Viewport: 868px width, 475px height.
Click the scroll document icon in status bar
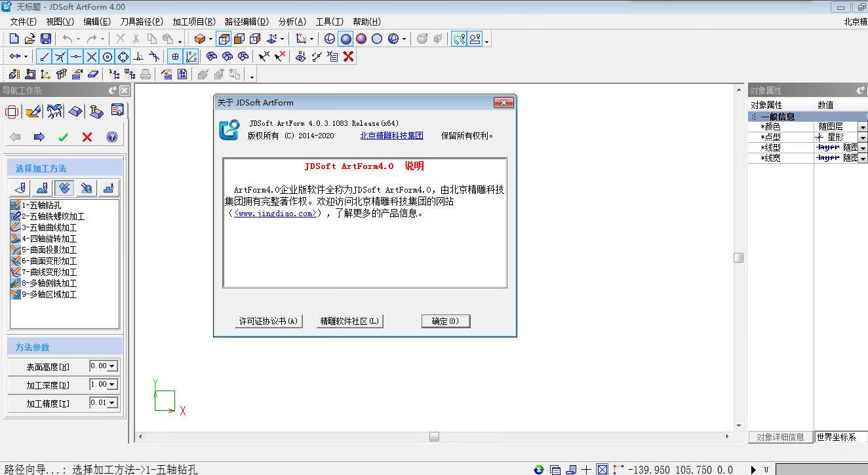coord(570,469)
